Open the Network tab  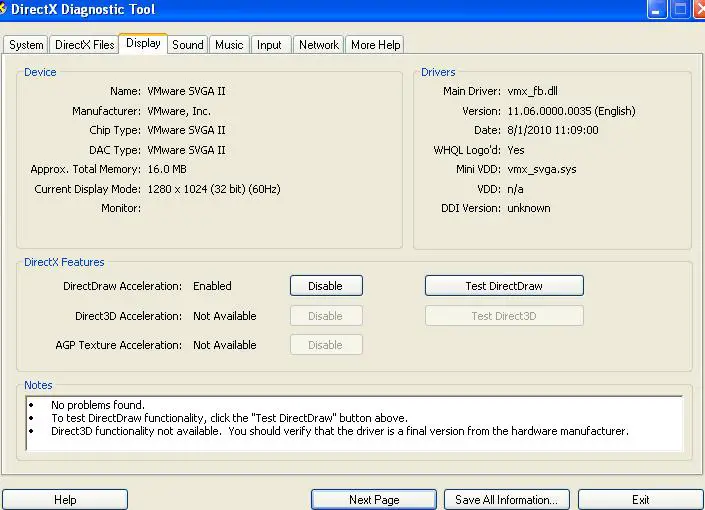tap(319, 45)
